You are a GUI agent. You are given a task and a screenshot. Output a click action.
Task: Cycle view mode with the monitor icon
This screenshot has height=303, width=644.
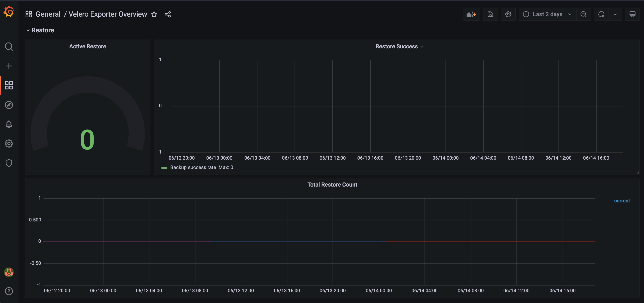[x=632, y=14]
